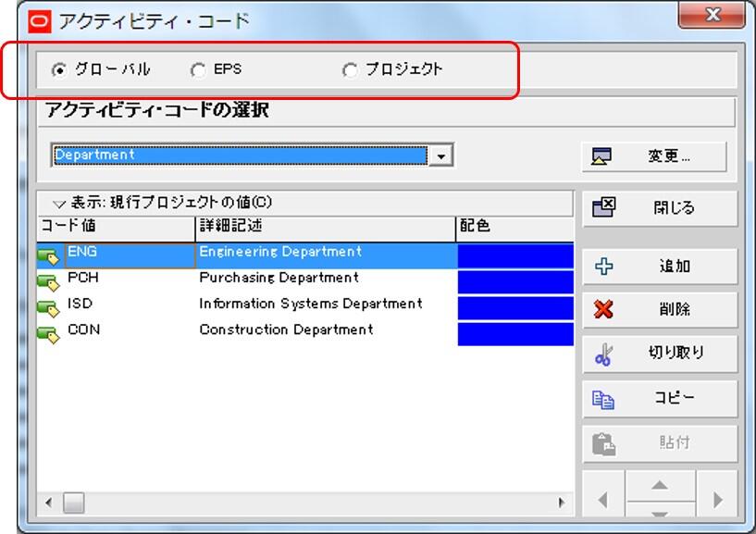Expand the 表示: 現行プロジェクトの値 display options

pos(59,204)
